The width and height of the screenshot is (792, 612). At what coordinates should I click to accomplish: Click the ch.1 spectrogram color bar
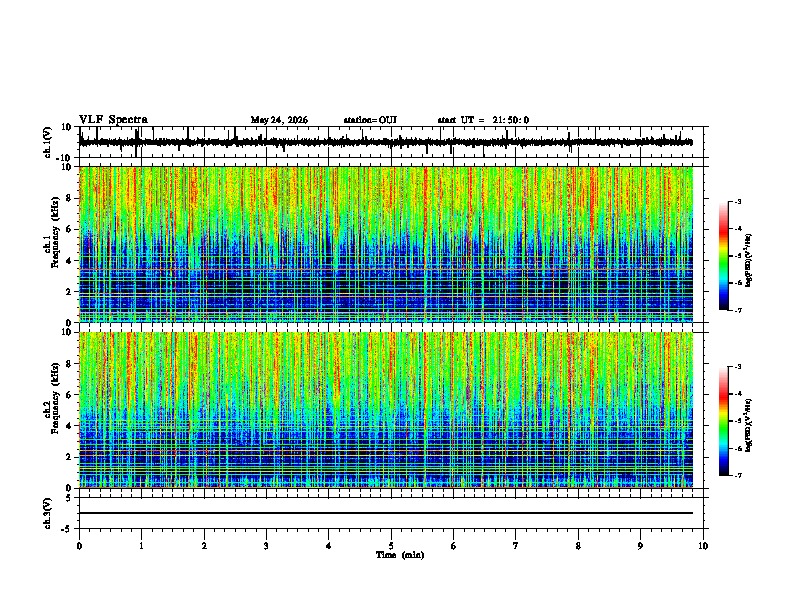pos(723,256)
